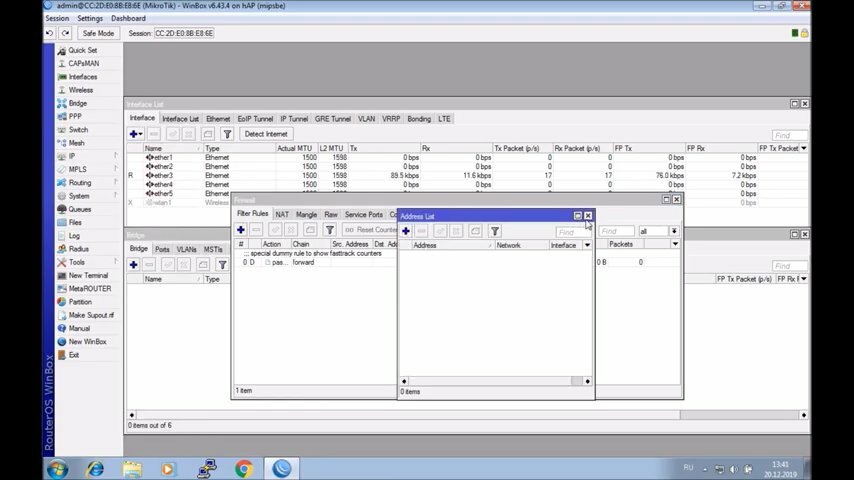This screenshot has height=480, width=854.
Task: Add new bridge in Bridge window
Action: (133, 265)
